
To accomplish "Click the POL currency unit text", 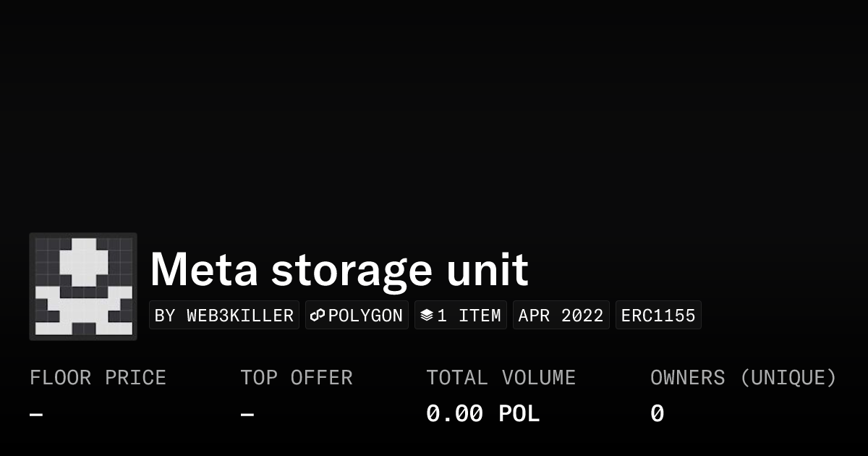I will tap(519, 414).
